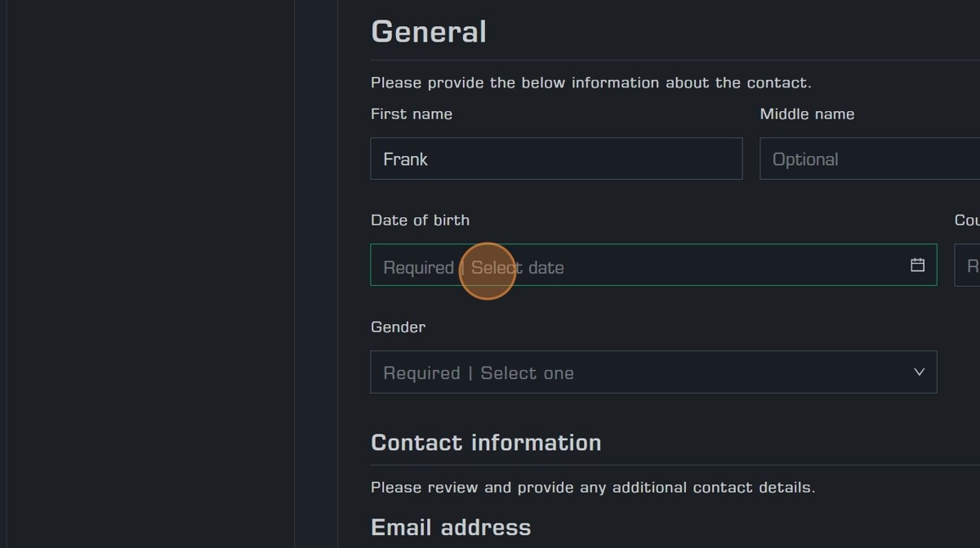Click the 'Middle name' label

807,114
